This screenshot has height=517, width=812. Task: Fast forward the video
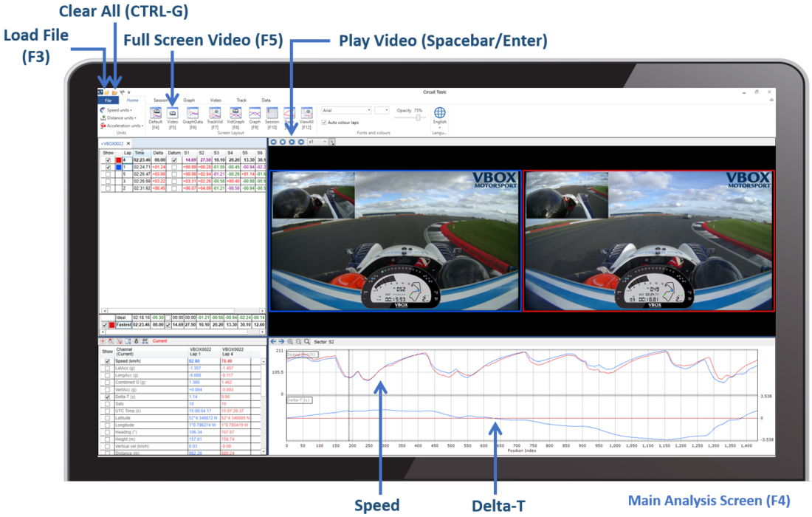pyautogui.click(x=301, y=142)
